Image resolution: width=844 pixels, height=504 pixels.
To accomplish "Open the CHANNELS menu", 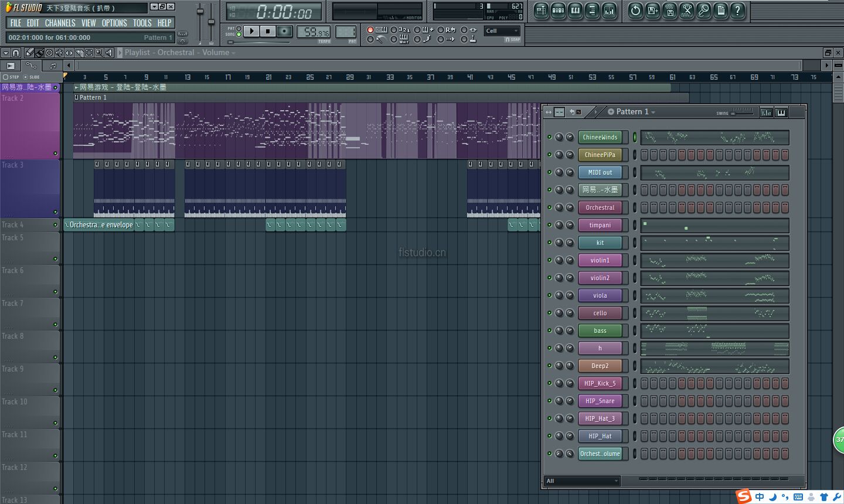I will tap(60, 23).
